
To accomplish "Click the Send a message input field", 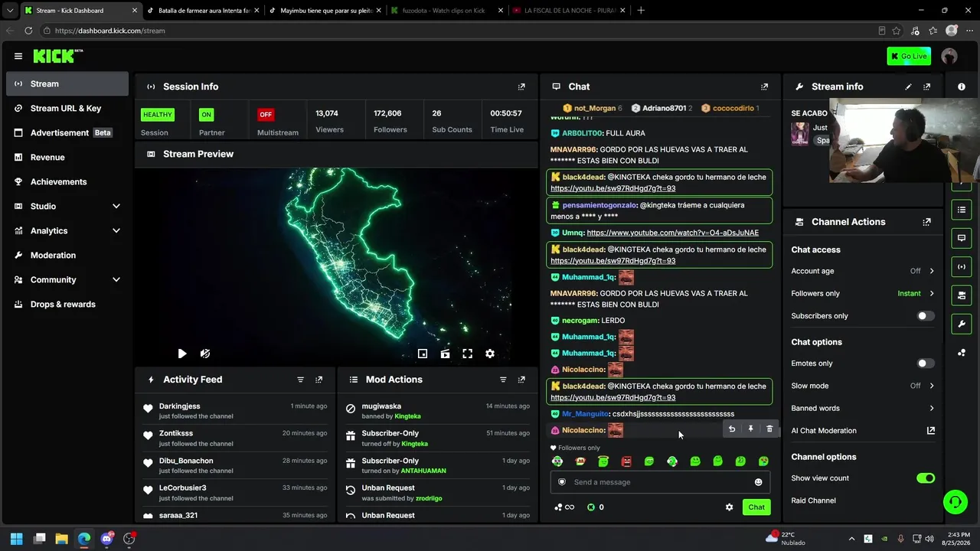I will tap(660, 482).
